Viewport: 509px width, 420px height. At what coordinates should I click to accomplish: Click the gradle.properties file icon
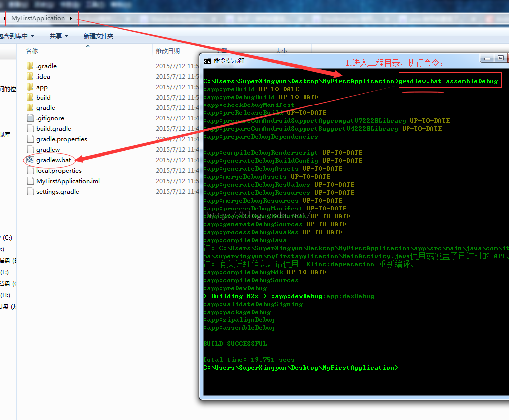[30, 139]
